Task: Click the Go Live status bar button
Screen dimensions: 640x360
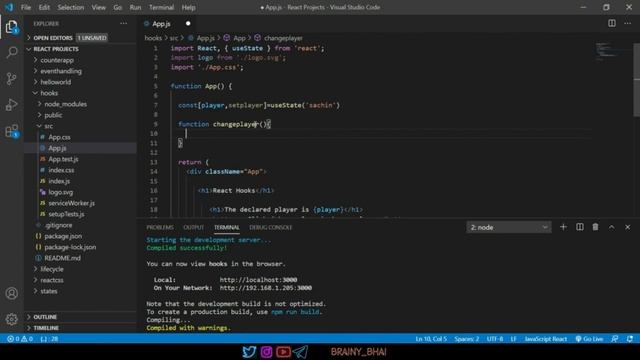Action: [589, 339]
